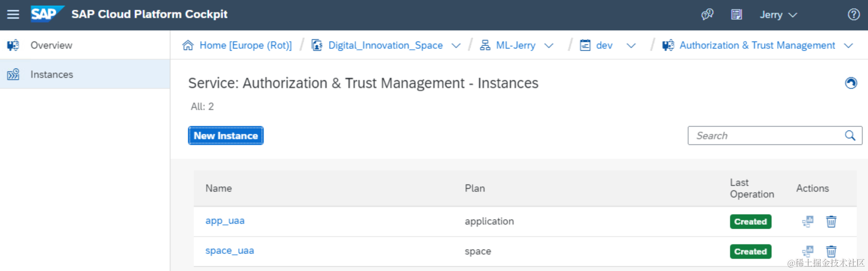Image resolution: width=868 pixels, height=271 pixels.
Task: Select the Instances sidebar item
Action: coord(51,74)
